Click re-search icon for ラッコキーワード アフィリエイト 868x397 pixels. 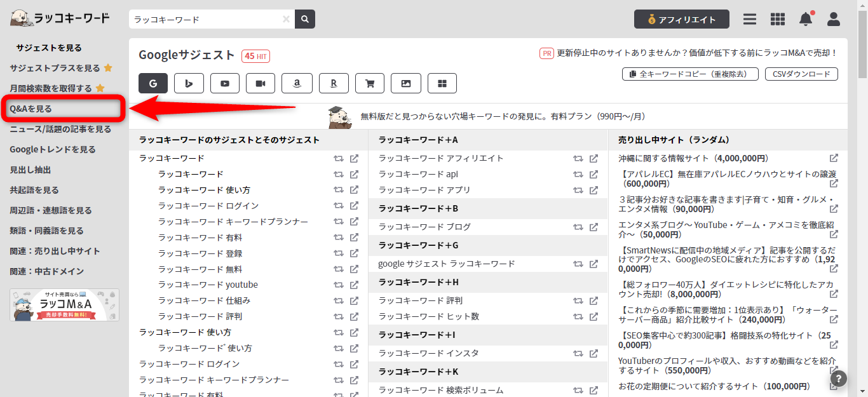[x=578, y=158]
